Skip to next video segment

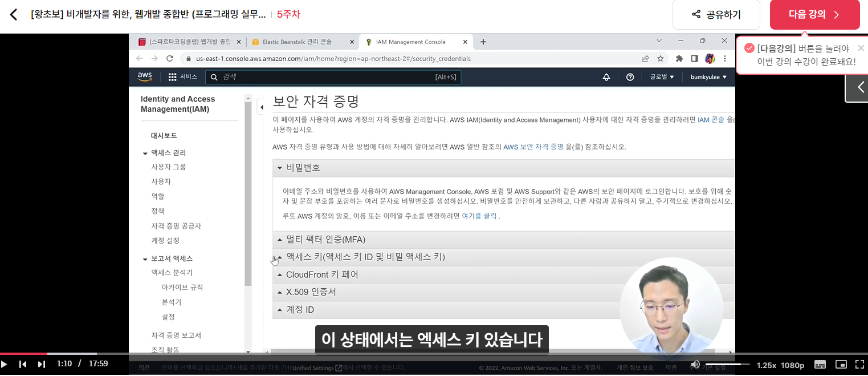pos(41,364)
